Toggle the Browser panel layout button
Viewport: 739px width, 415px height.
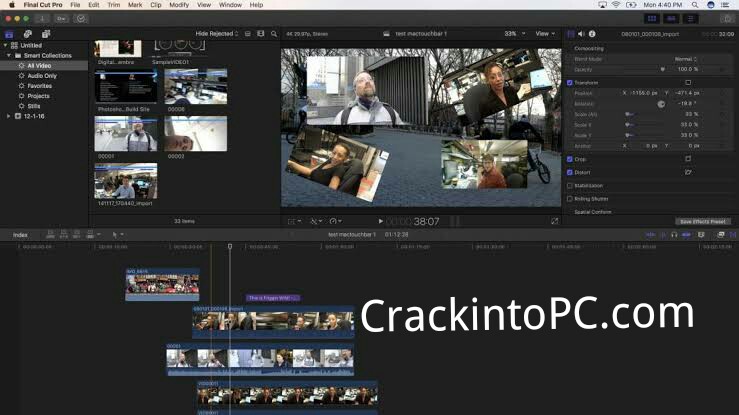[652, 19]
